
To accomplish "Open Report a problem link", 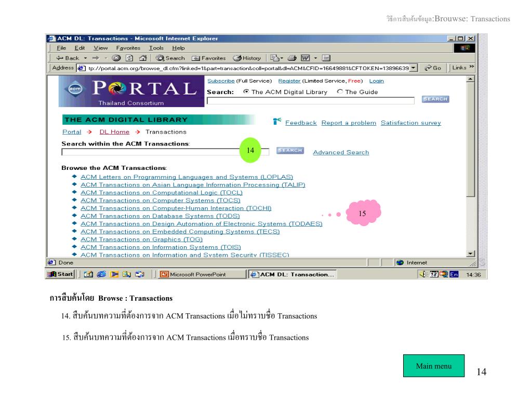I will pyautogui.click(x=349, y=123).
